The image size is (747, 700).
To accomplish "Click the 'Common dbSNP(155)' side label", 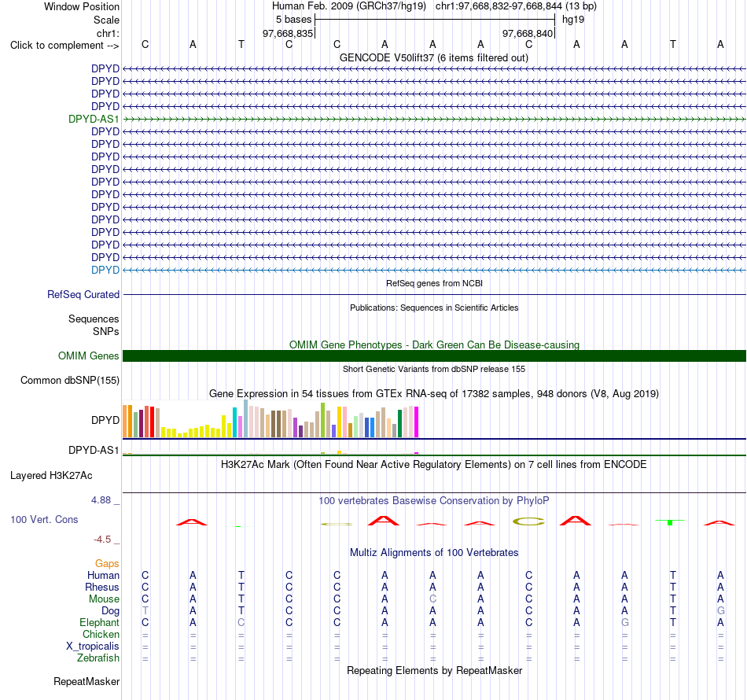I will pos(70,380).
